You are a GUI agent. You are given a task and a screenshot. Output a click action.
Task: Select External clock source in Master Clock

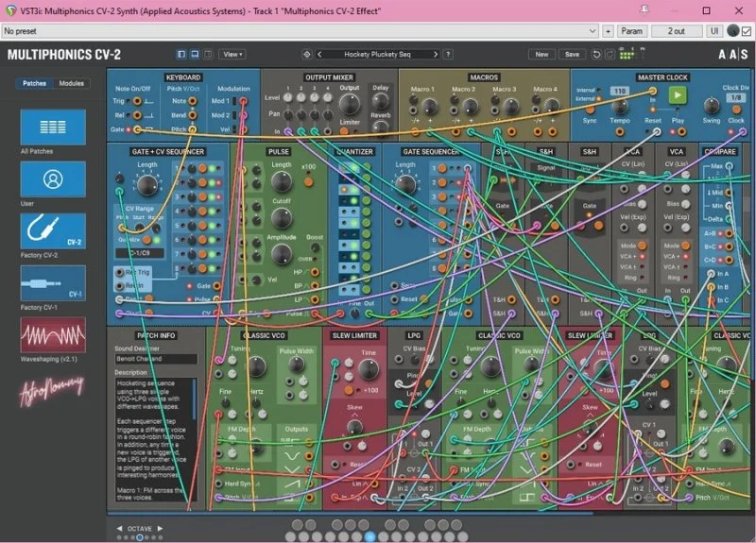[x=599, y=99]
